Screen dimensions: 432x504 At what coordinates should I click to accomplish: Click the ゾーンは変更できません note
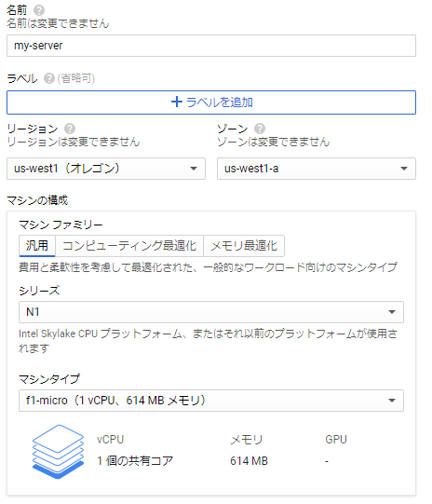[274, 142]
